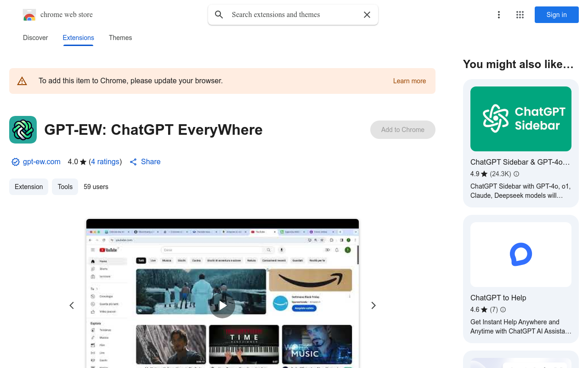Advance to next screenshot with right chevron
This screenshot has height=368, width=588.
coord(373,305)
